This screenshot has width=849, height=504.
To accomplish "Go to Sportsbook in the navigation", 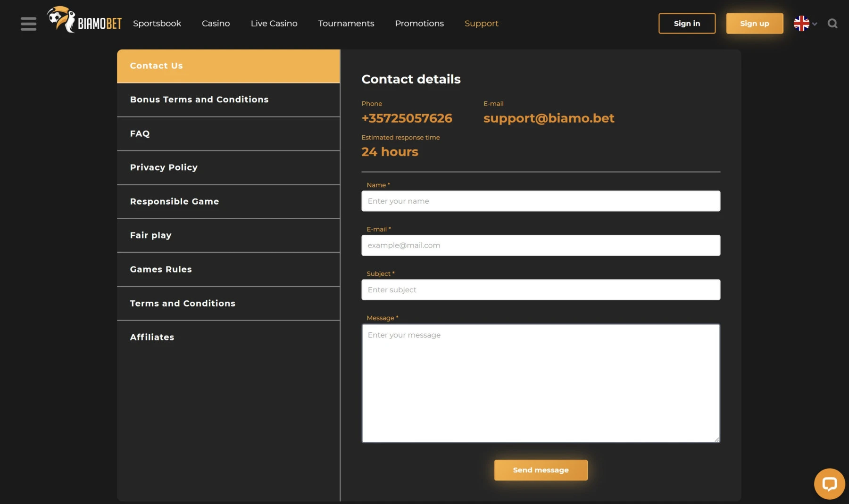I will click(157, 24).
